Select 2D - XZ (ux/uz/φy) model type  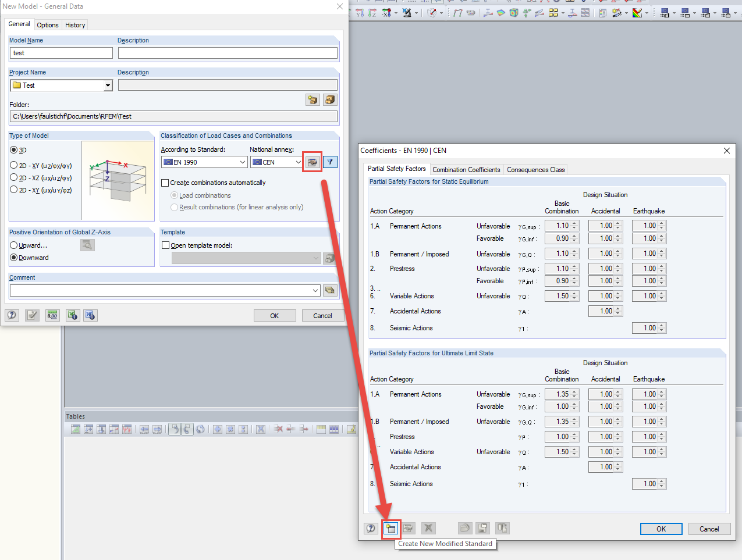(14, 178)
